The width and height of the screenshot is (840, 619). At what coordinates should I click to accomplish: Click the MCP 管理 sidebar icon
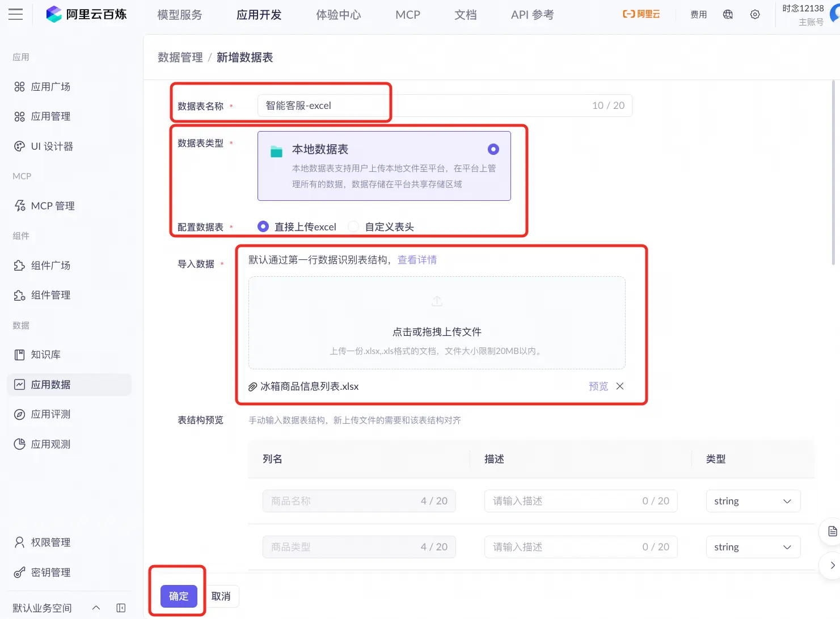pyautogui.click(x=19, y=206)
